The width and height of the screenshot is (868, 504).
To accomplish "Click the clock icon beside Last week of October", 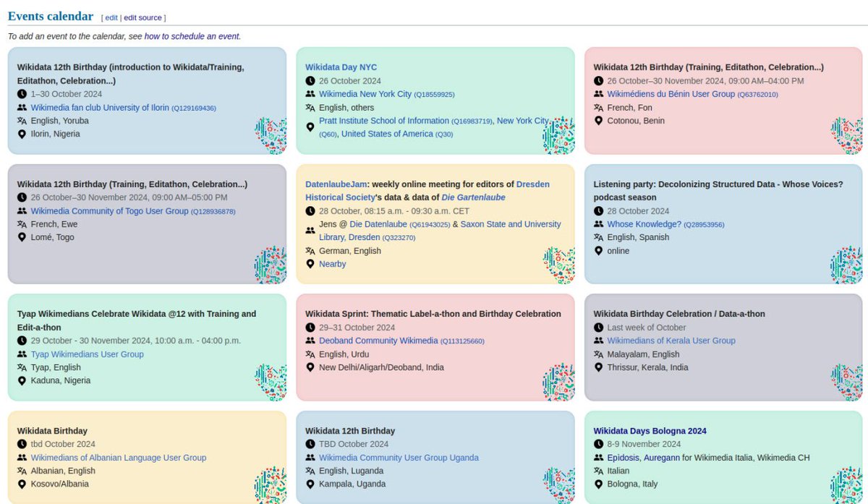I will (x=598, y=328).
